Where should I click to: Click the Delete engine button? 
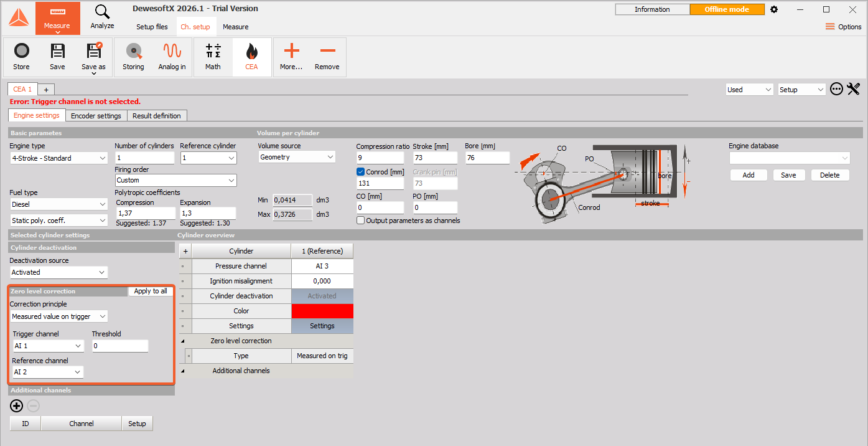[x=829, y=175]
